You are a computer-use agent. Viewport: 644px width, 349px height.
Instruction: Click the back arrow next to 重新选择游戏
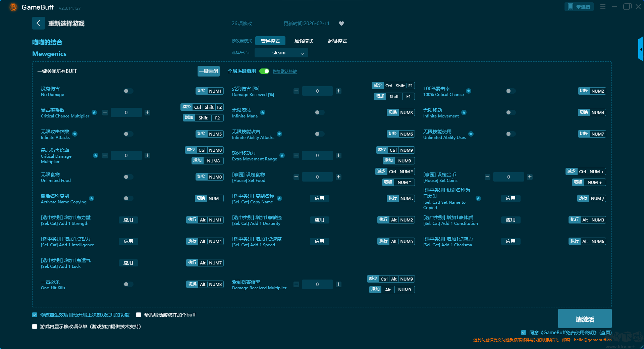coord(38,23)
